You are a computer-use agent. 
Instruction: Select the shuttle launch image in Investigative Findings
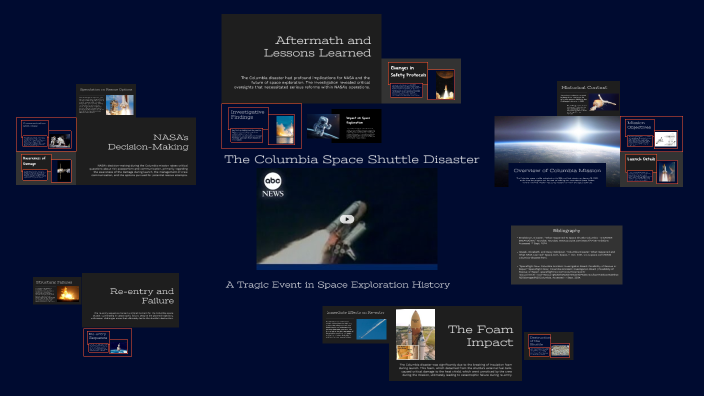coord(285,130)
